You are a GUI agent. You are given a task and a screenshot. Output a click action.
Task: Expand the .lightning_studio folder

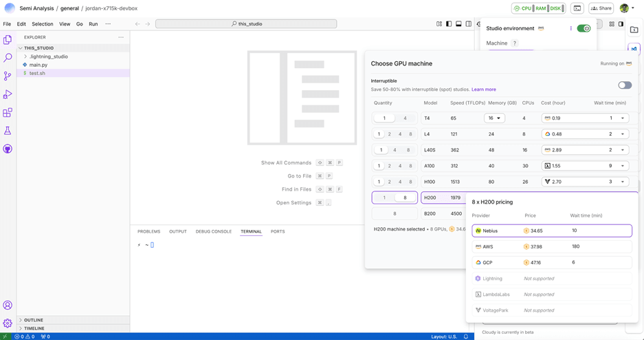pos(49,56)
